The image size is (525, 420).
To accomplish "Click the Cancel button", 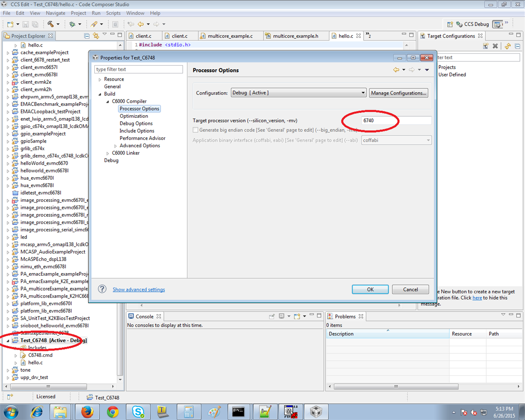I will tap(411, 289).
